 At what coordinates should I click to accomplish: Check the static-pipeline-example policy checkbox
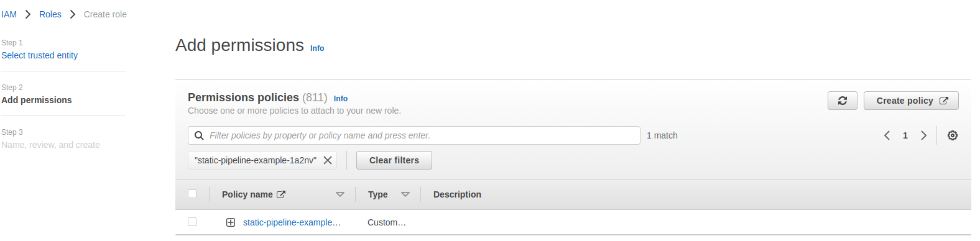[192, 222]
